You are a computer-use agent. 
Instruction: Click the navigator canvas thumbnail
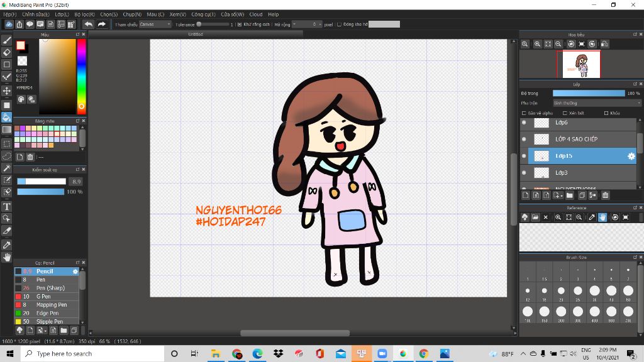580,65
